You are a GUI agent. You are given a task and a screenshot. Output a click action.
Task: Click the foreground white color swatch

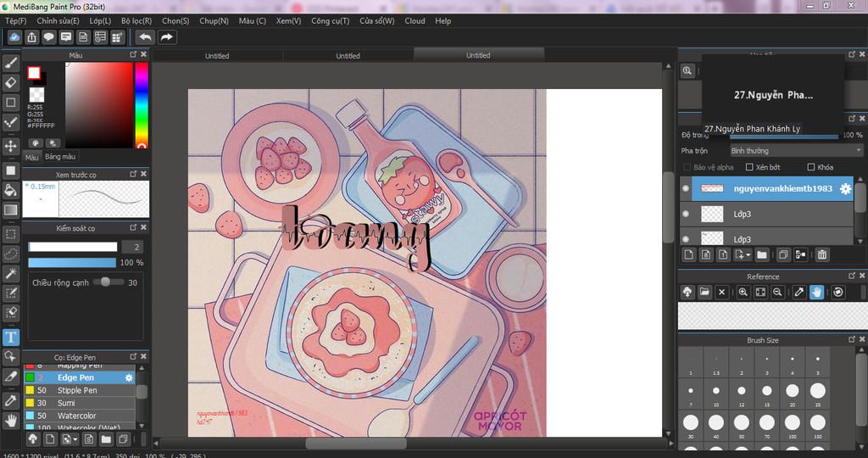coord(34,73)
